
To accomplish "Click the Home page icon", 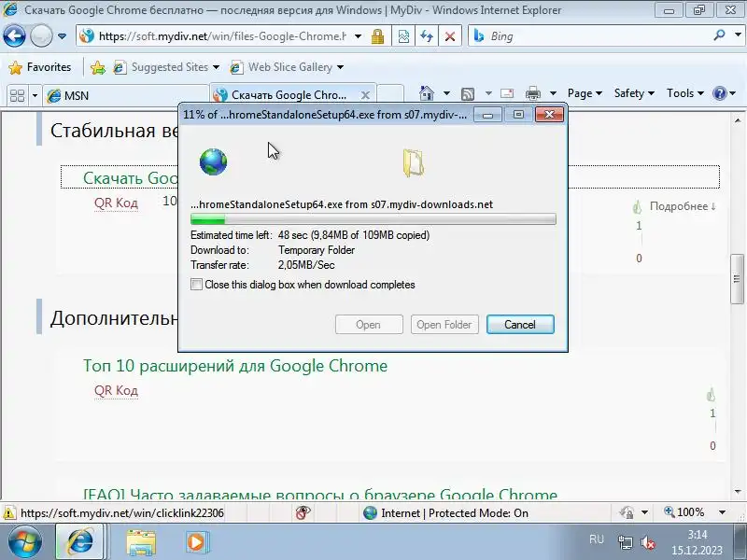I will point(427,93).
